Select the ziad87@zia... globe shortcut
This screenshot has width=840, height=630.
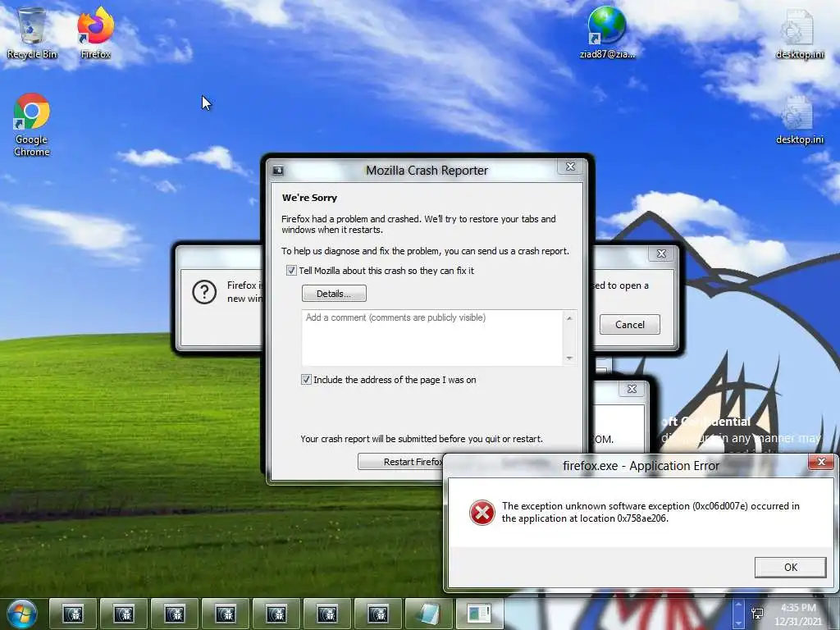coord(607,32)
